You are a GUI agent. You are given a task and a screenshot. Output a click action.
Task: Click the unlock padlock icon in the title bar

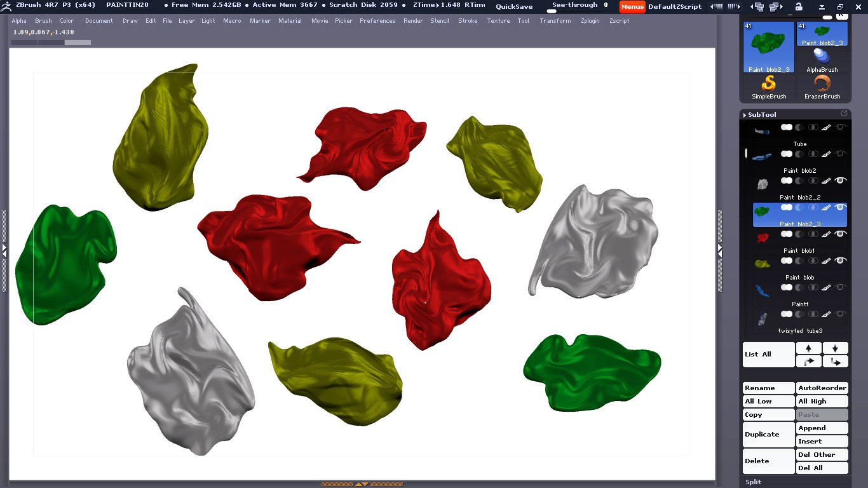point(799,6)
